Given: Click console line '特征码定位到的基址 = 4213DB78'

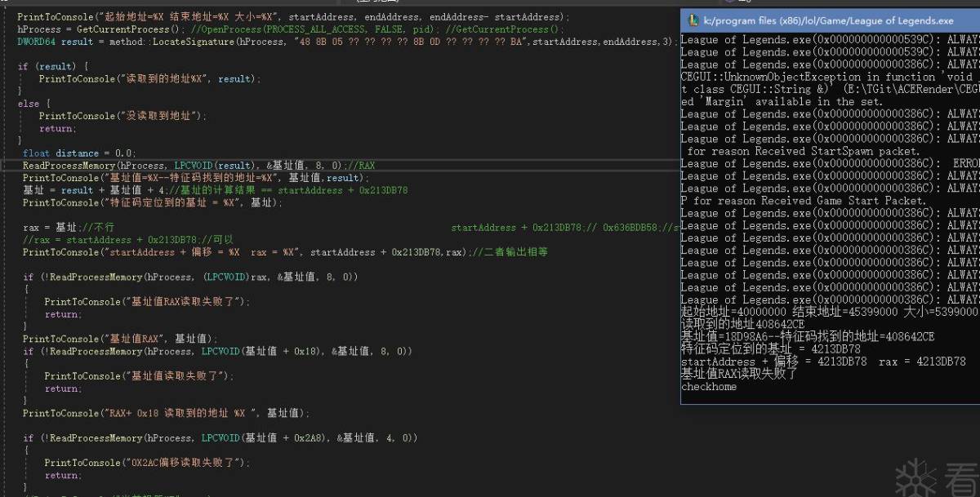Looking at the screenshot, I should (770, 349).
